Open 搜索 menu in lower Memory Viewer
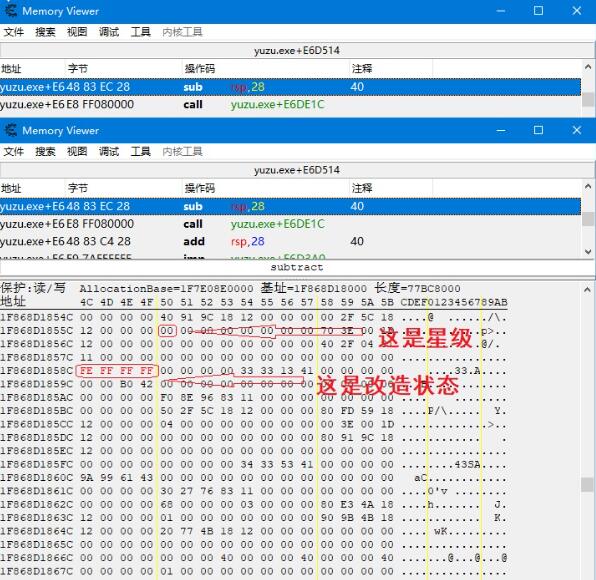The image size is (596, 580). point(45,152)
